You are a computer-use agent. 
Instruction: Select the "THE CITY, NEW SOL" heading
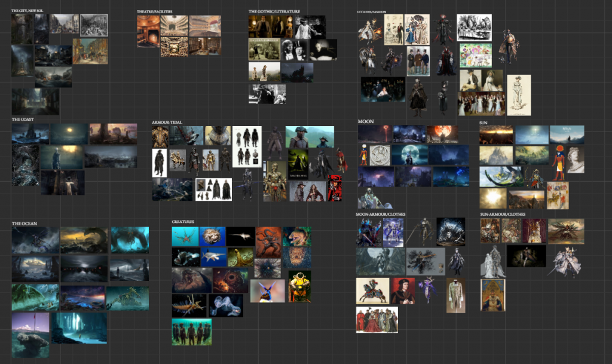[27, 11]
